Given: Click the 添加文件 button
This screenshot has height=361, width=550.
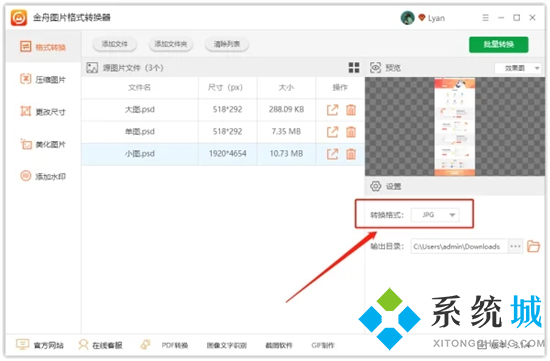Looking at the screenshot, I should point(115,44).
